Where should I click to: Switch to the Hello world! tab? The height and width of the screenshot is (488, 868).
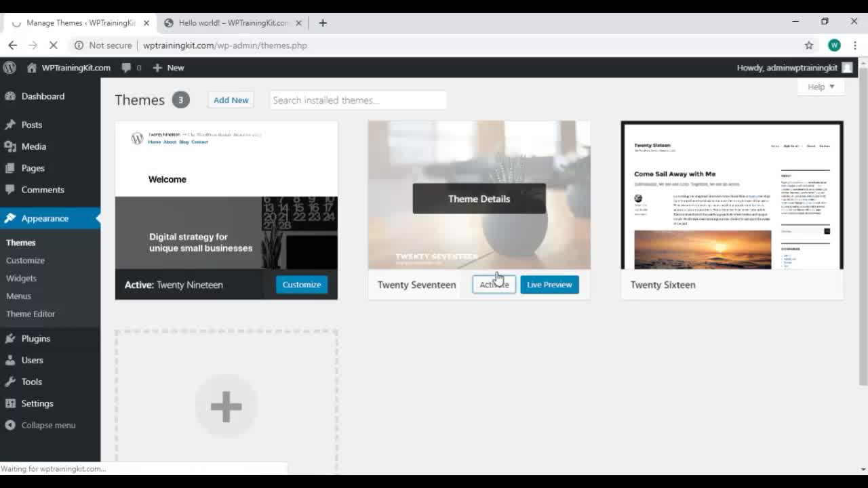pos(233,23)
